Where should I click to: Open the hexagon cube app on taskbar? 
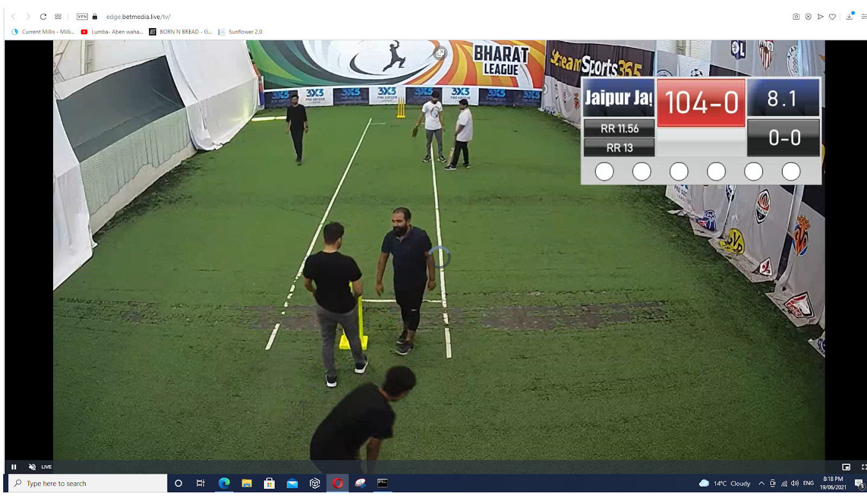315,483
